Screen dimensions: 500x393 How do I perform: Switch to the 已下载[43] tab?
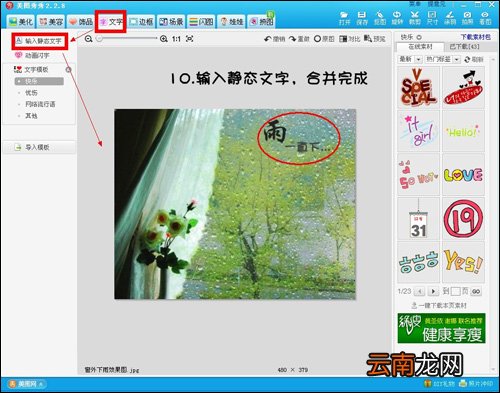465,47
